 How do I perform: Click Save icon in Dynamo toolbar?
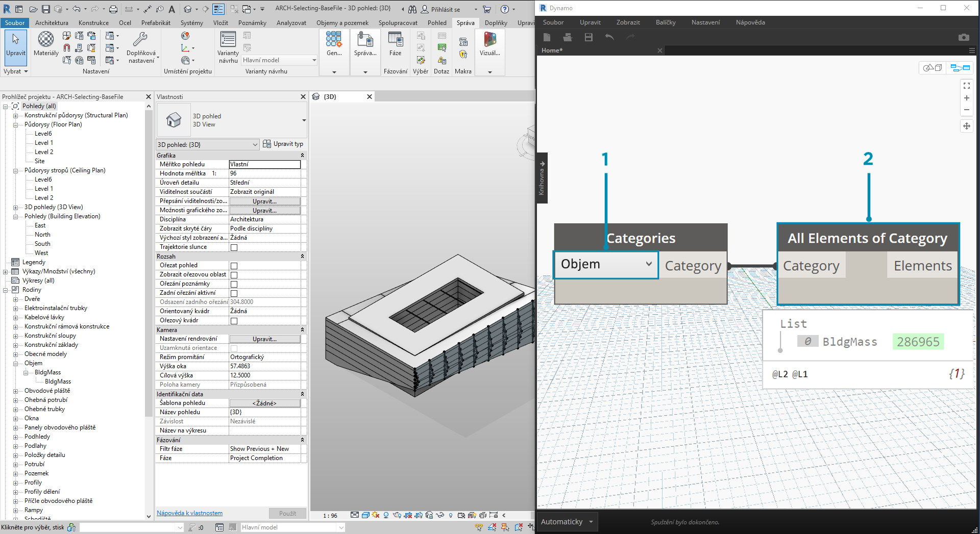[x=589, y=37]
